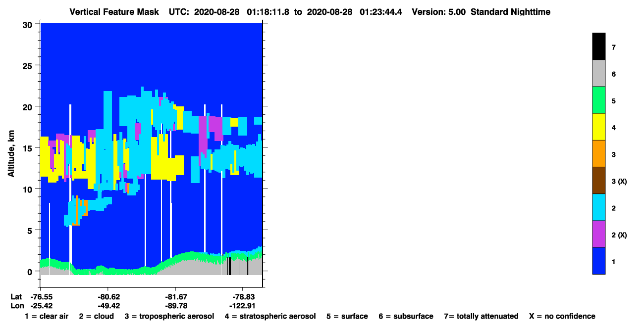Click the brown color bar segment labeled 3 (X)
Viewport: 644px width, 330px height.
coord(598,180)
